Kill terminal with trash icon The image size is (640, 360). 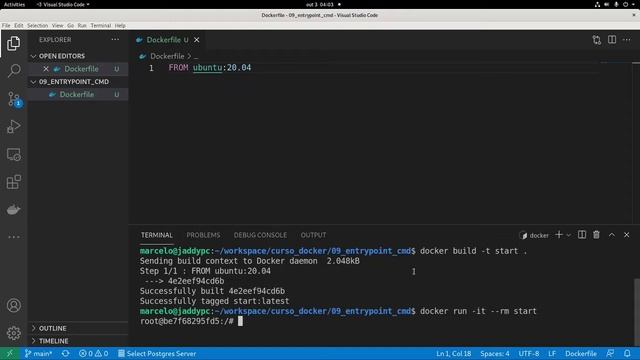pyautogui.click(x=596, y=235)
